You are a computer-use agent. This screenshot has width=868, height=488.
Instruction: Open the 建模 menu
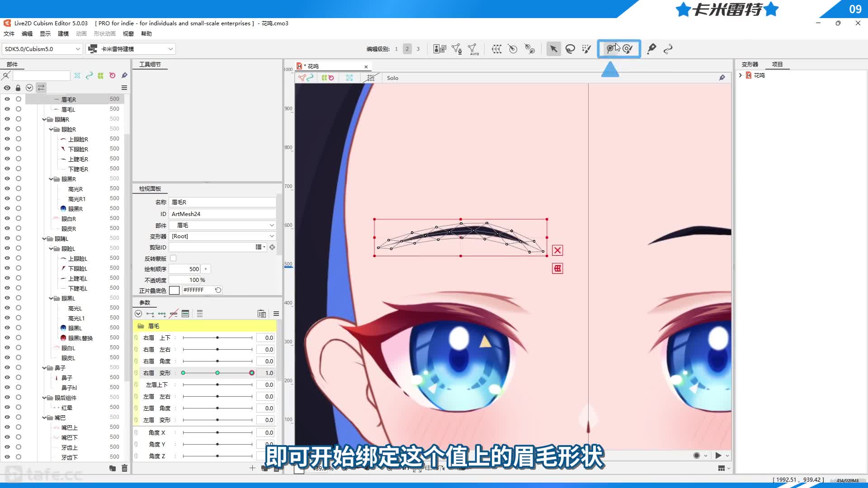coord(63,33)
